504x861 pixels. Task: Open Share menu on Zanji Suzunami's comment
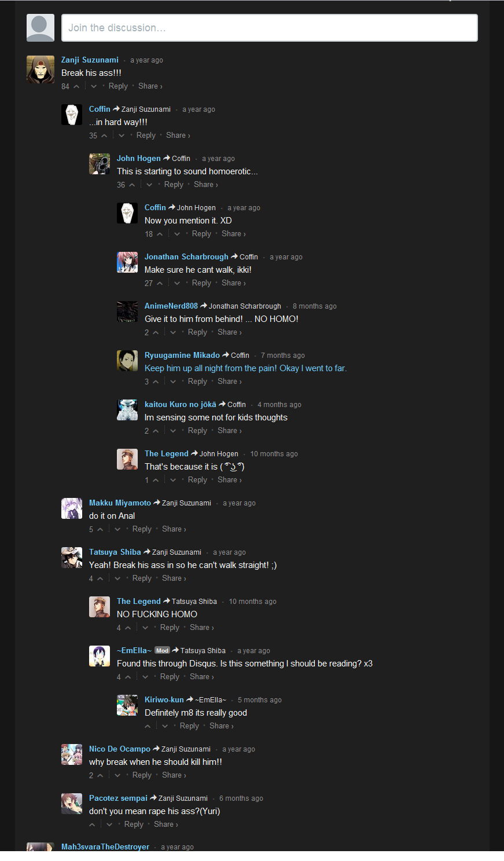point(150,86)
